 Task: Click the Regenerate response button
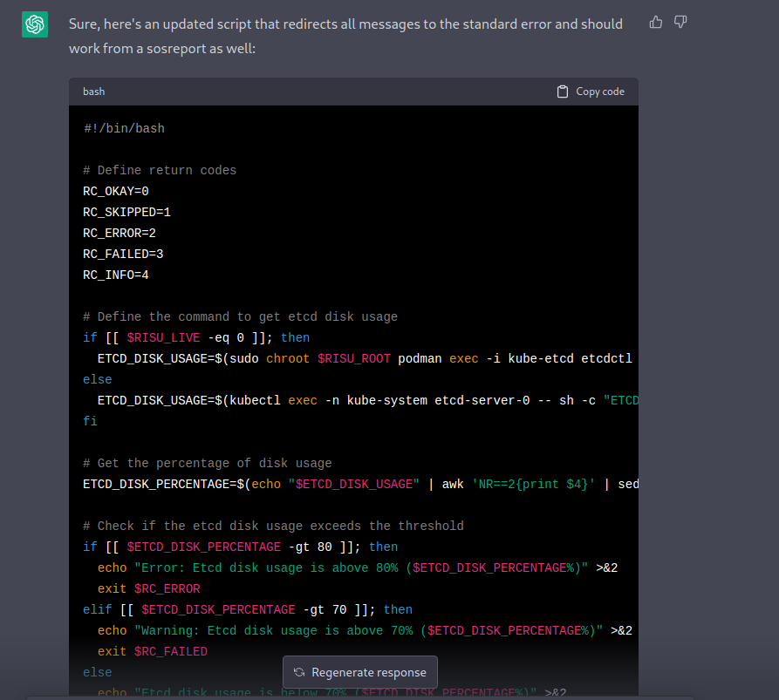[x=360, y=672]
